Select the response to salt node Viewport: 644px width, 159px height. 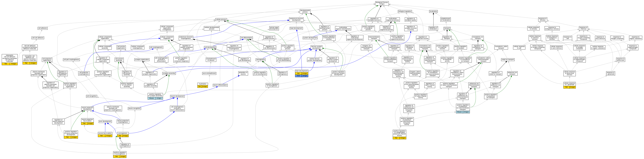pos(567,38)
